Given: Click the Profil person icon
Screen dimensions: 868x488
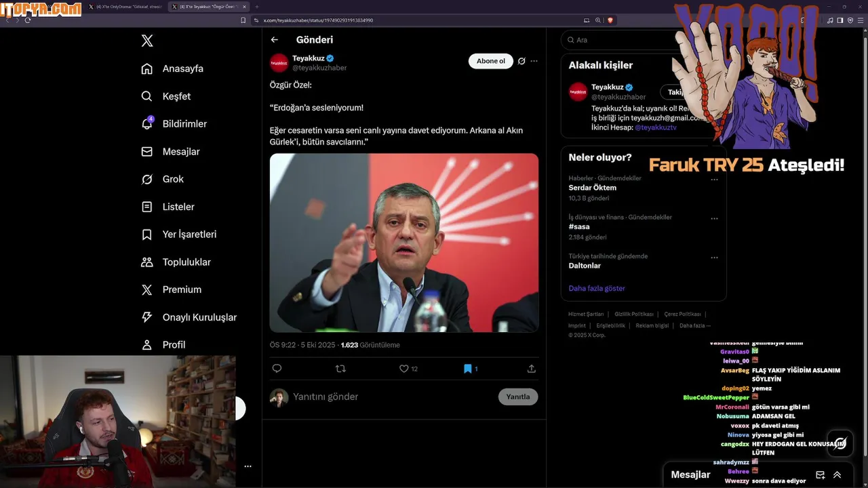Looking at the screenshot, I should coord(146,344).
